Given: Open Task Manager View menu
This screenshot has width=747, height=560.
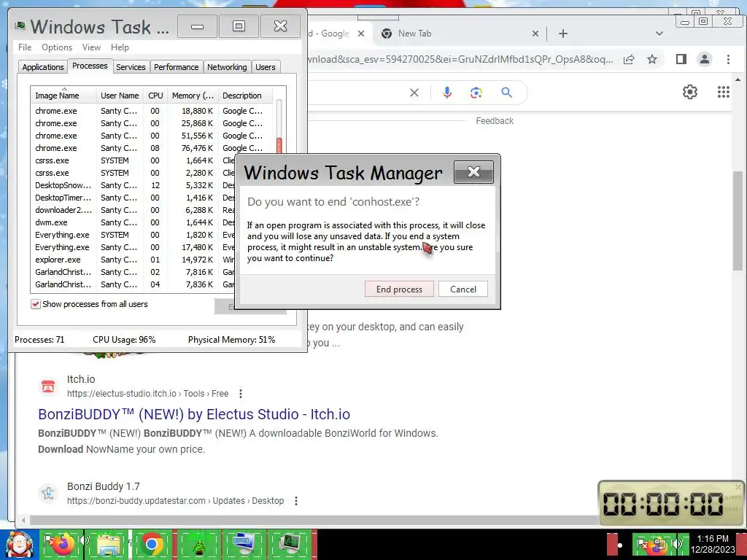Looking at the screenshot, I should (91, 47).
